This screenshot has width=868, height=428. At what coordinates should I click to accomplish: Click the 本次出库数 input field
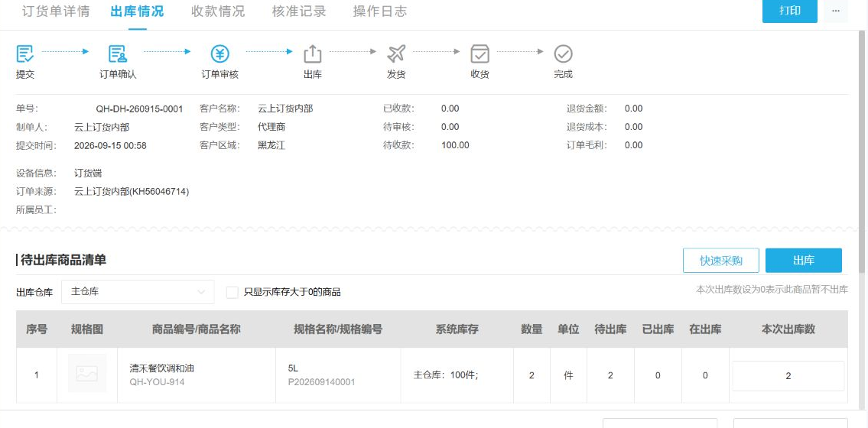(x=788, y=376)
